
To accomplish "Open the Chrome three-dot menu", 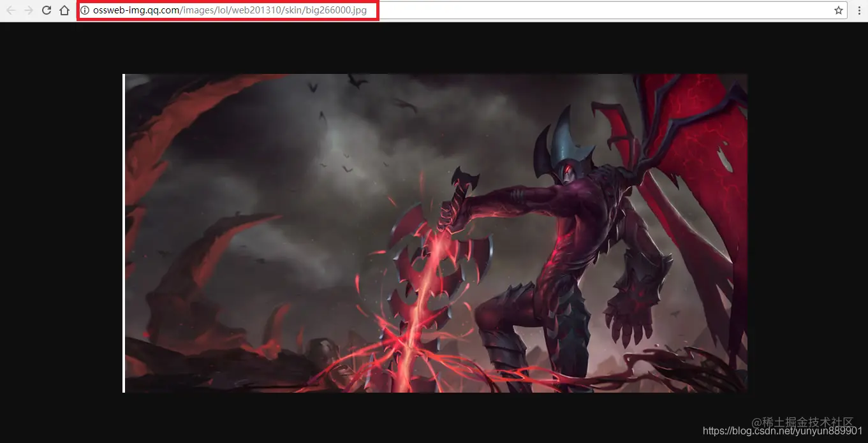I will [859, 10].
